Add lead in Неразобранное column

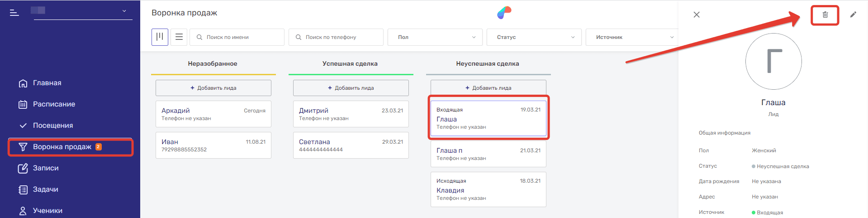point(213,88)
